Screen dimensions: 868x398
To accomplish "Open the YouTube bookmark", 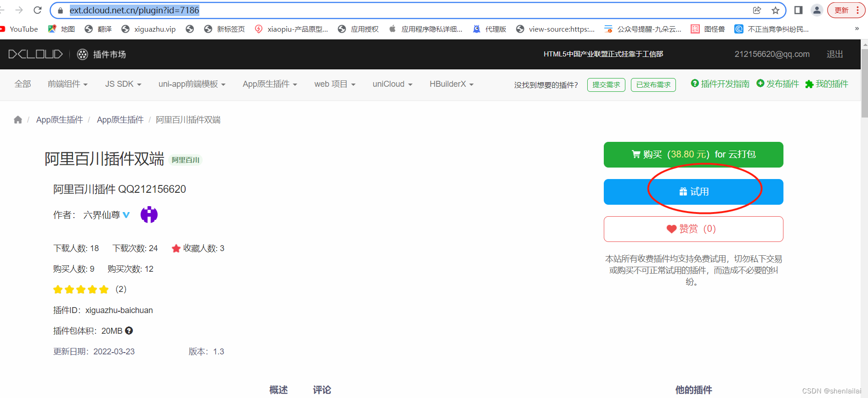I will click(19, 29).
